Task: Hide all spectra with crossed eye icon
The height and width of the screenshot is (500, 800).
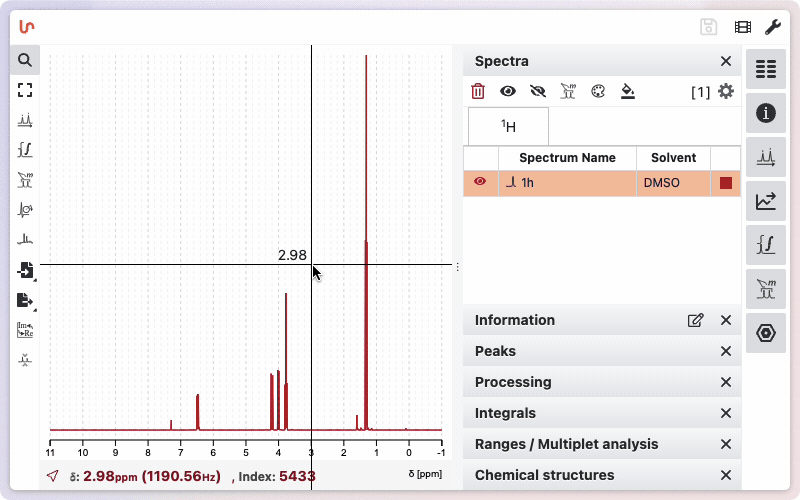Action: (x=538, y=92)
